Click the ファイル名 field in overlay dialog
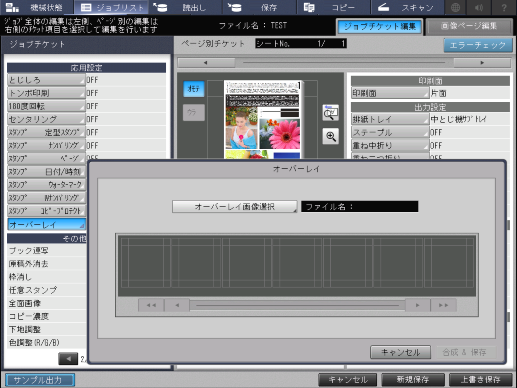 click(x=359, y=206)
